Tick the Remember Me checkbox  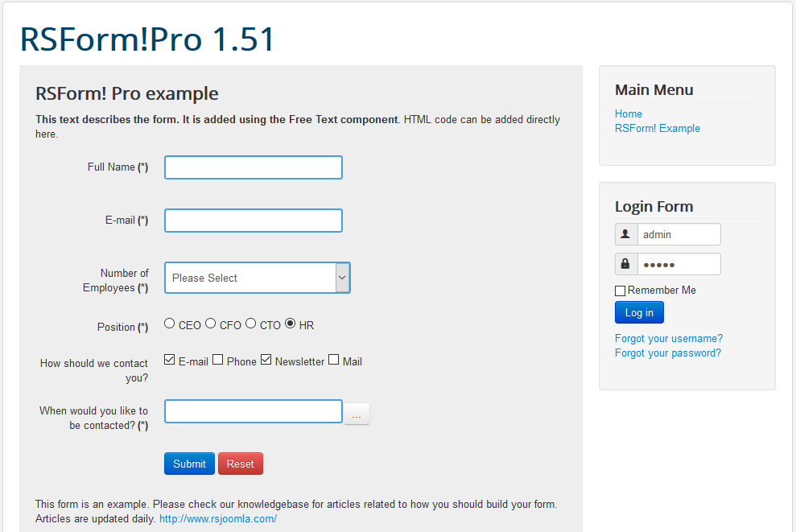pyautogui.click(x=620, y=291)
